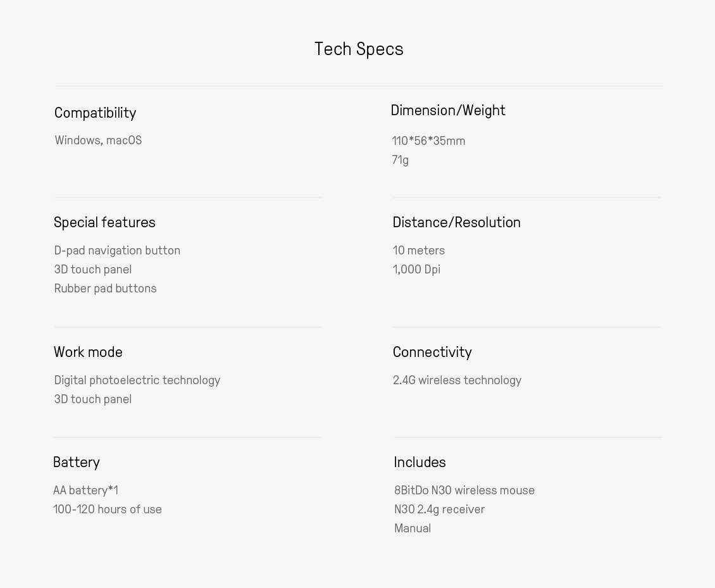Click the "Rubber pad buttons" feature line
The width and height of the screenshot is (715, 588).
(x=105, y=289)
